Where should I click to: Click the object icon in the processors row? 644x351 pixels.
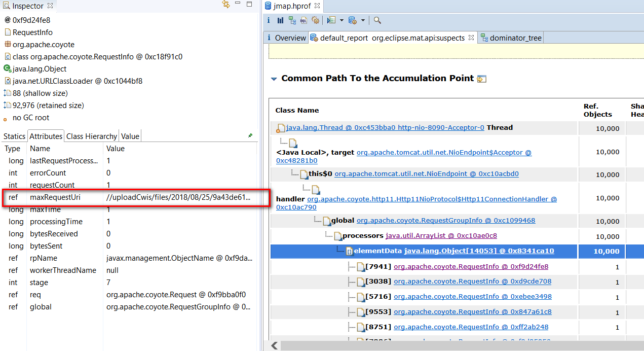tap(338, 236)
